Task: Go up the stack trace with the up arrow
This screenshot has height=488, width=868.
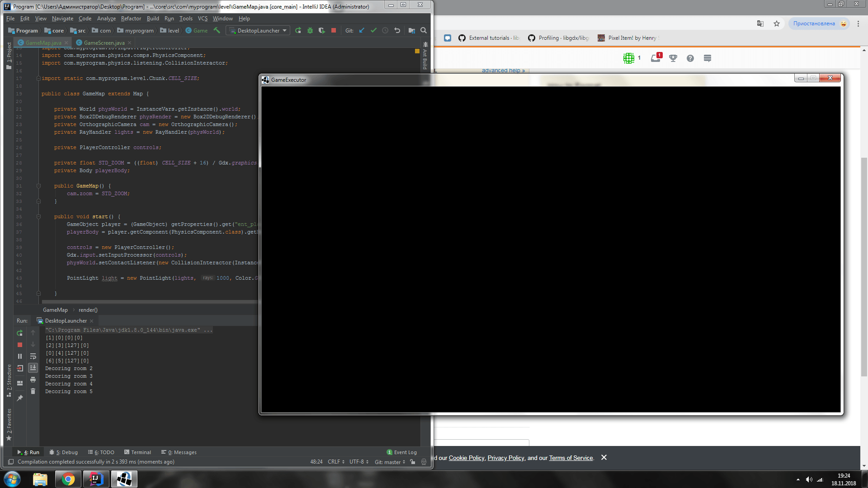Action: tap(33, 333)
